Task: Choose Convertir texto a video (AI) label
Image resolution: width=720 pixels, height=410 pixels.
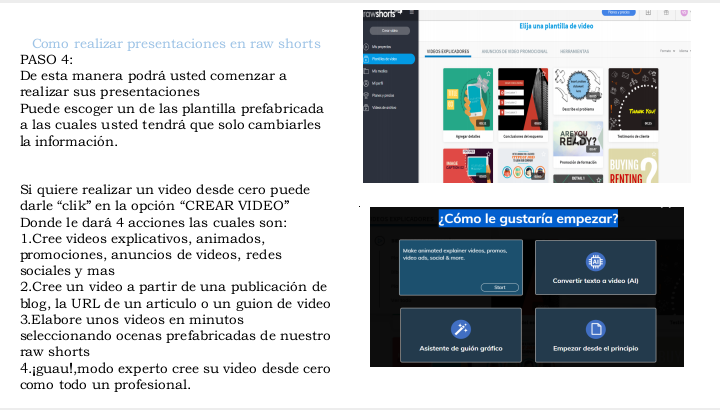Action: 596,281
